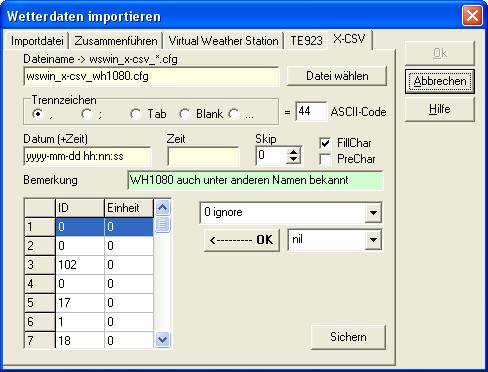The height and width of the screenshot is (372, 488).
Task: Click the Sichern button
Action: [348, 337]
